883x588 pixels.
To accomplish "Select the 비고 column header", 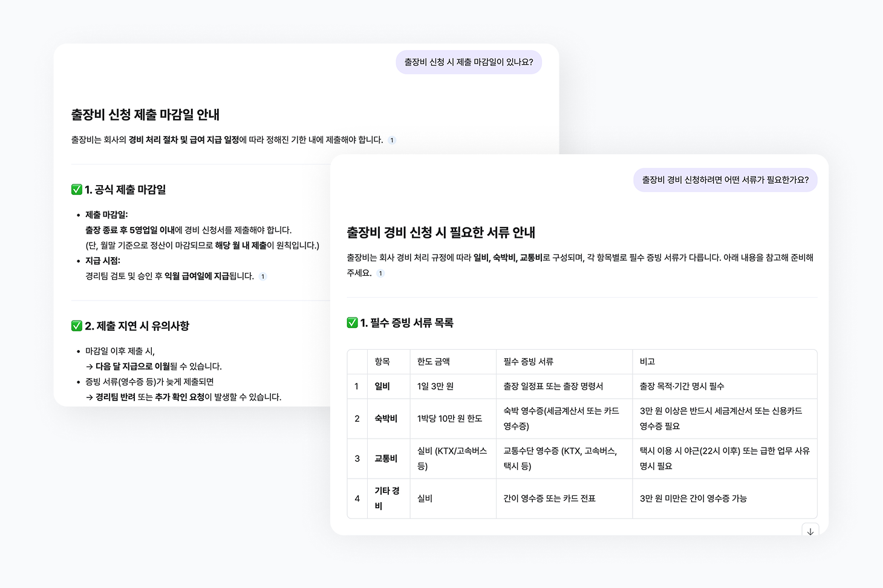I will coord(646,361).
